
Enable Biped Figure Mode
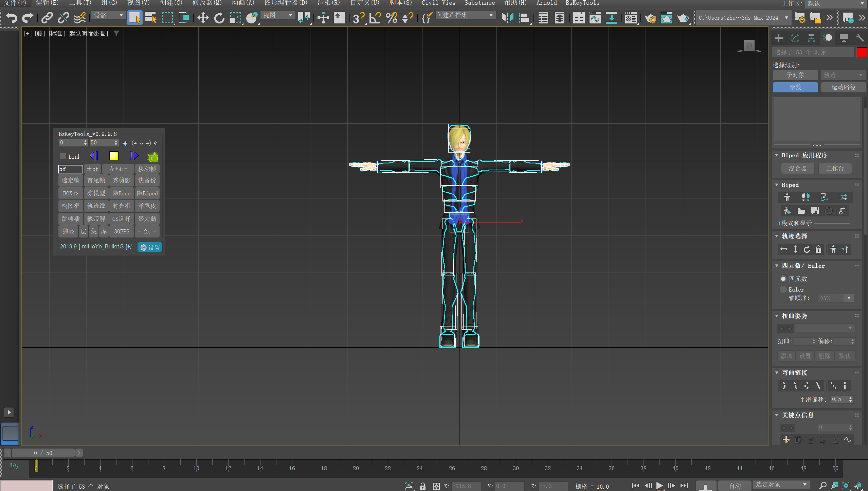787,197
